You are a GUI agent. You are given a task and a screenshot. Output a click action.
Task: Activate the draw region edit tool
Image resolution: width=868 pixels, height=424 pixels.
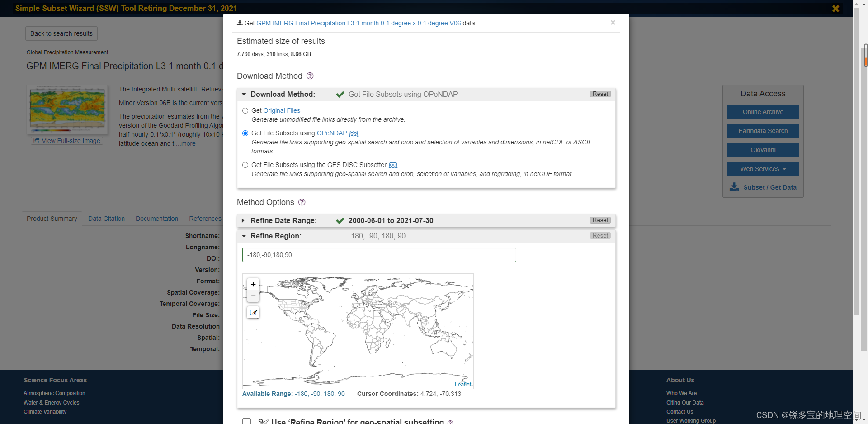click(253, 313)
